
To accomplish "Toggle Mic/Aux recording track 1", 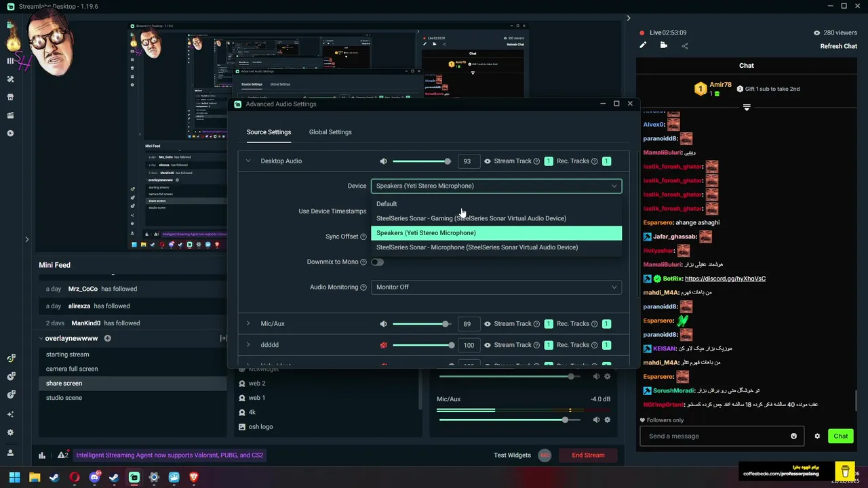I will pos(606,324).
